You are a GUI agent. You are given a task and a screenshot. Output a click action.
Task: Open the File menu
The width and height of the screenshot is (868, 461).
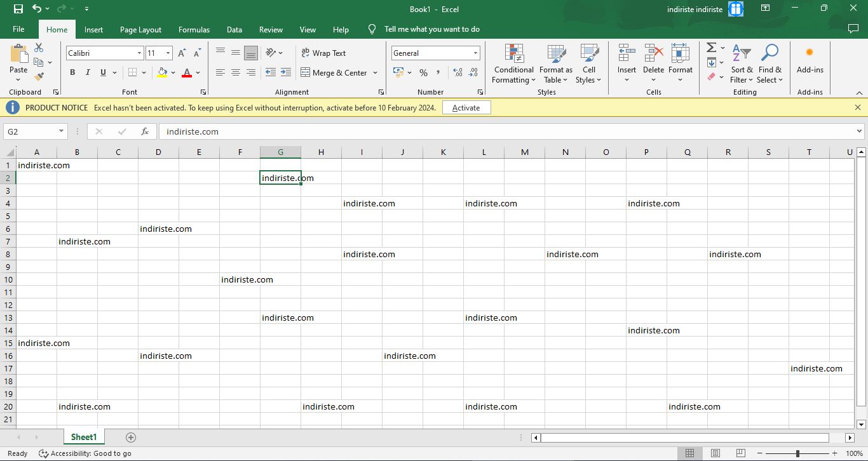click(x=18, y=29)
